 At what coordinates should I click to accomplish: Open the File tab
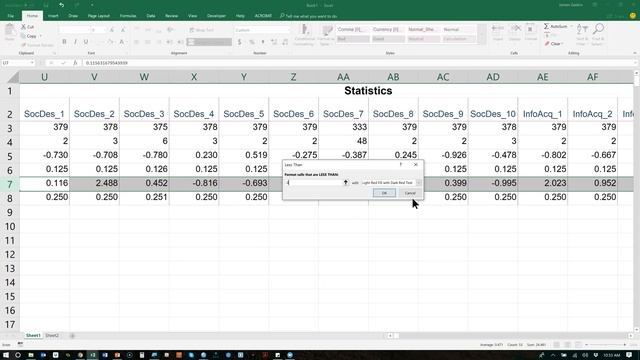click(11, 16)
